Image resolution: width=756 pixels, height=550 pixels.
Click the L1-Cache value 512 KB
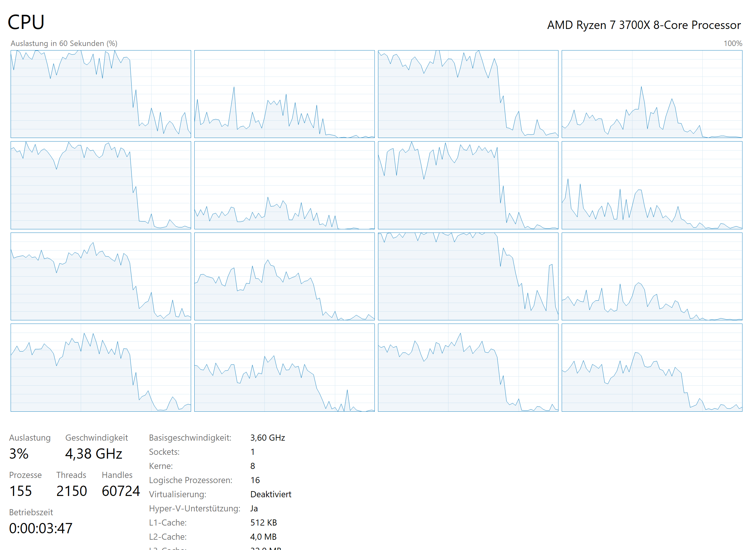click(x=263, y=523)
